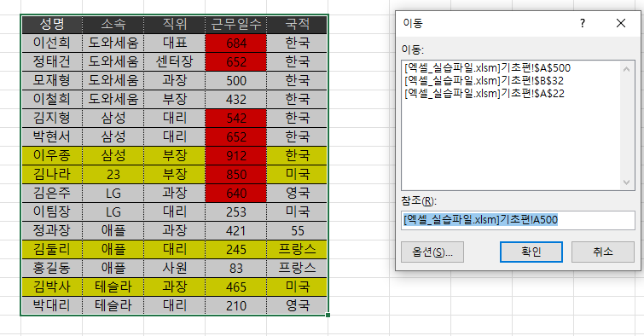
Task: Click the 소속 cell containing 23
Action: tap(113, 175)
